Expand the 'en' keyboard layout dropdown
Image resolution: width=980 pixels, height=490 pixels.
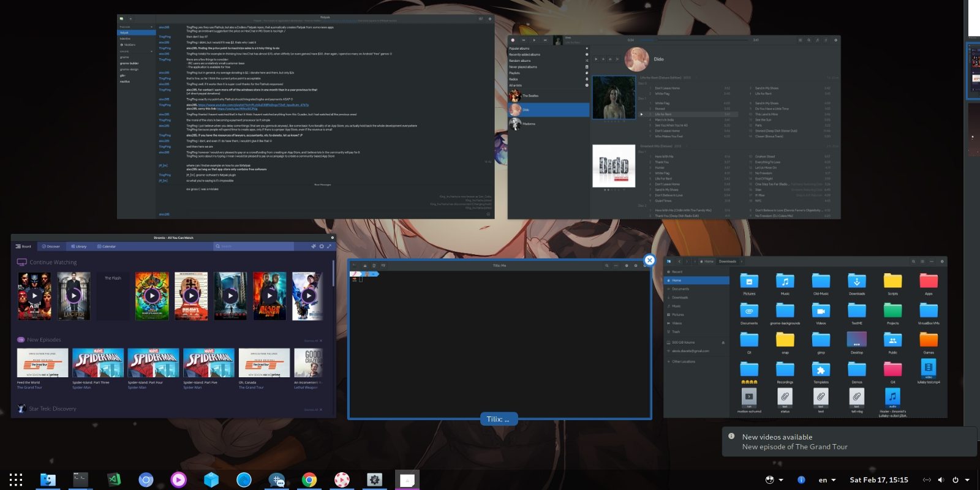827,480
